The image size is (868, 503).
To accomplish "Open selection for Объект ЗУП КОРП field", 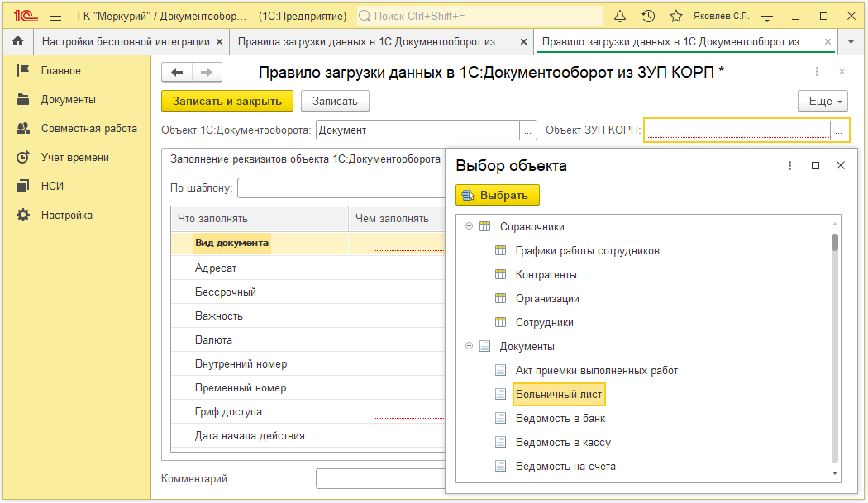I will pos(839,130).
